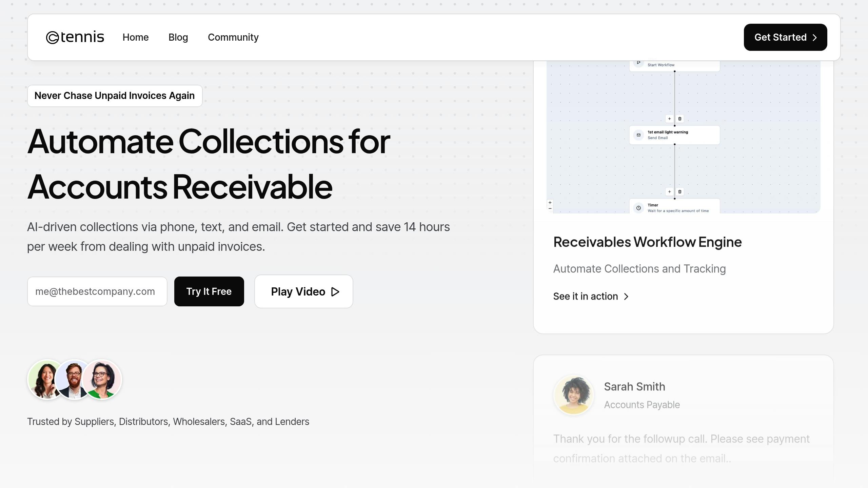
Task: Open the Community nav link
Action: tap(233, 37)
